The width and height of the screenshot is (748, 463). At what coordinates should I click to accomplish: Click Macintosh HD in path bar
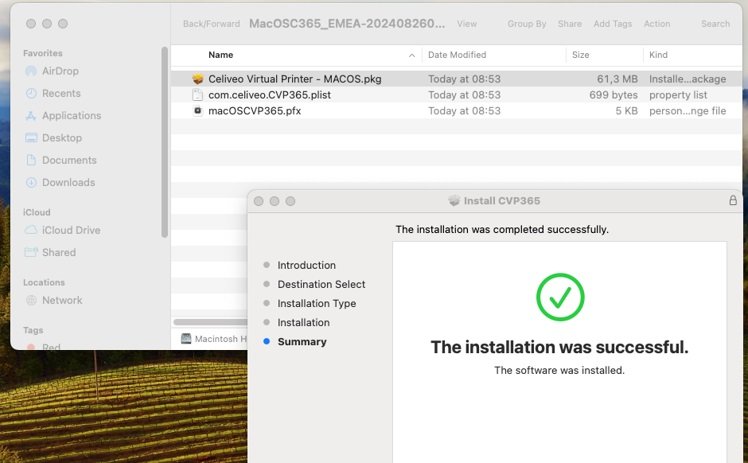click(214, 339)
